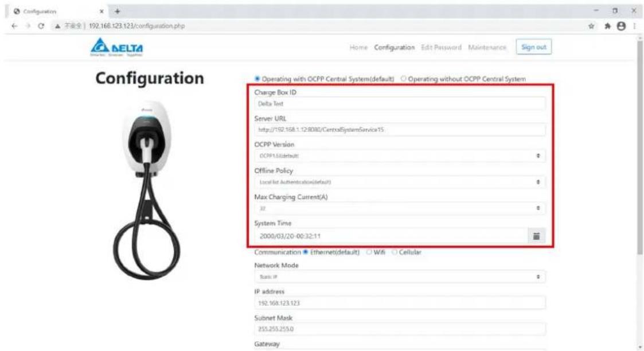
Task: Click the System Time input field
Action: (391, 236)
